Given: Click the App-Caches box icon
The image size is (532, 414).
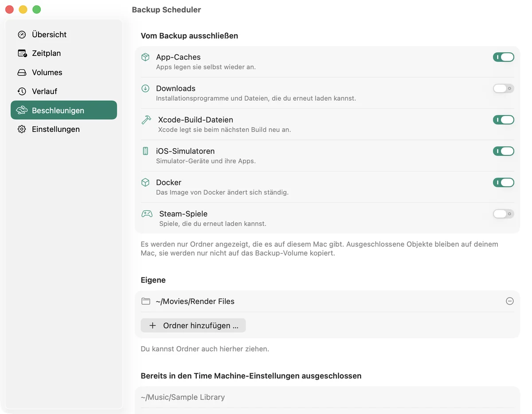Looking at the screenshot, I should tap(145, 57).
